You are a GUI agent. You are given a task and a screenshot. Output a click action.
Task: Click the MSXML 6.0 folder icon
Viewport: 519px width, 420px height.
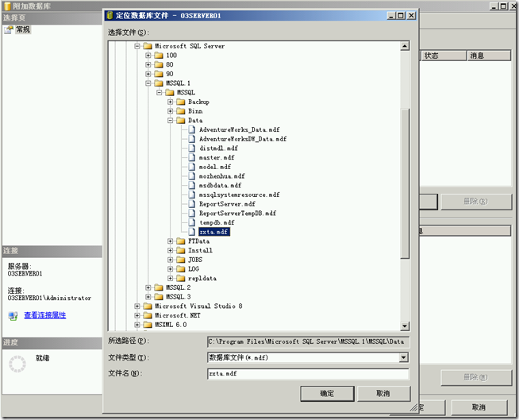(x=148, y=325)
